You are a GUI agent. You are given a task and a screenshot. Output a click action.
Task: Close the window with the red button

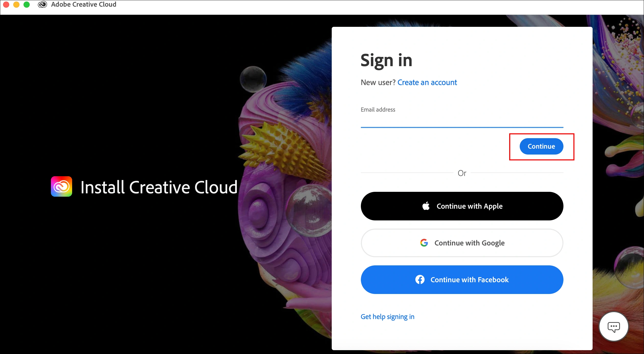pos(6,5)
